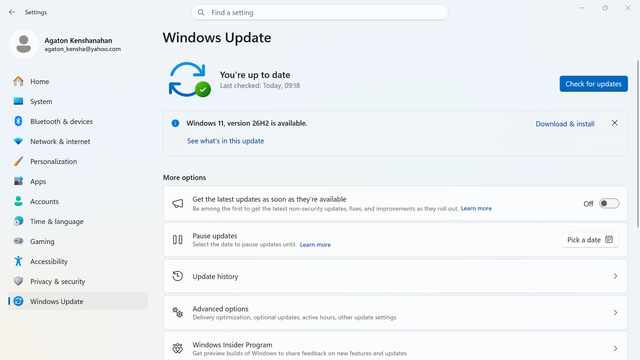This screenshot has height=360, width=640.
Task: Select Apps in the sidebar
Action: [x=78, y=181]
